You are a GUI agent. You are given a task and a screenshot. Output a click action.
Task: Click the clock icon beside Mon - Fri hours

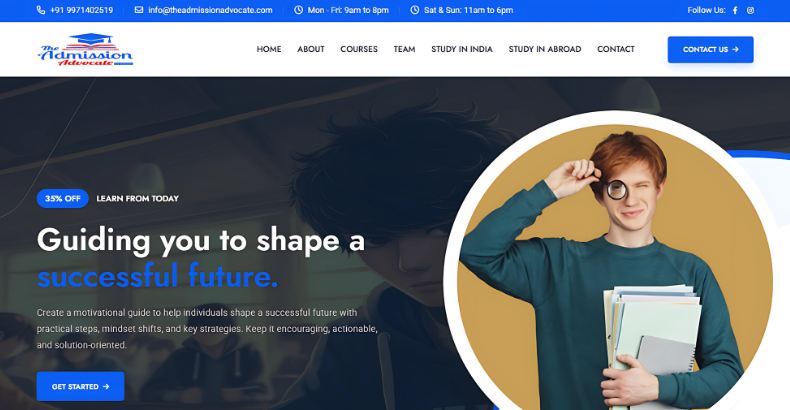click(x=298, y=10)
